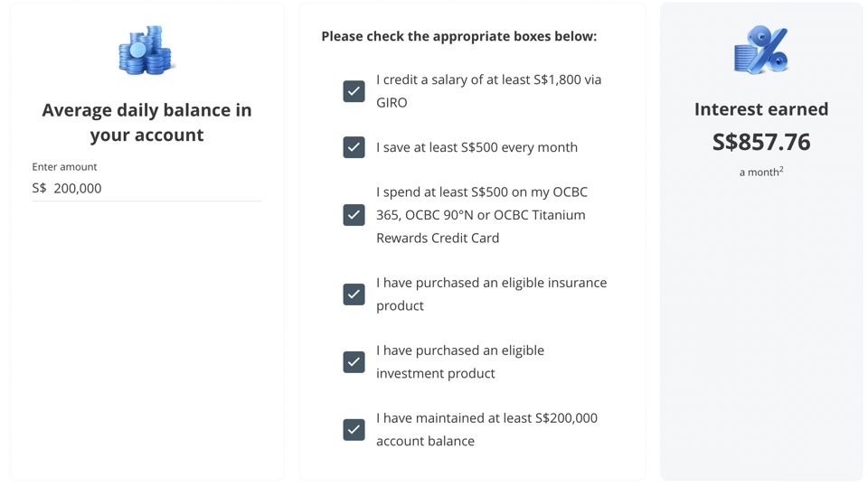Click the 'Average daily balance in your account' heading
Image resolution: width=868 pixels, height=486 pixels.
point(146,122)
